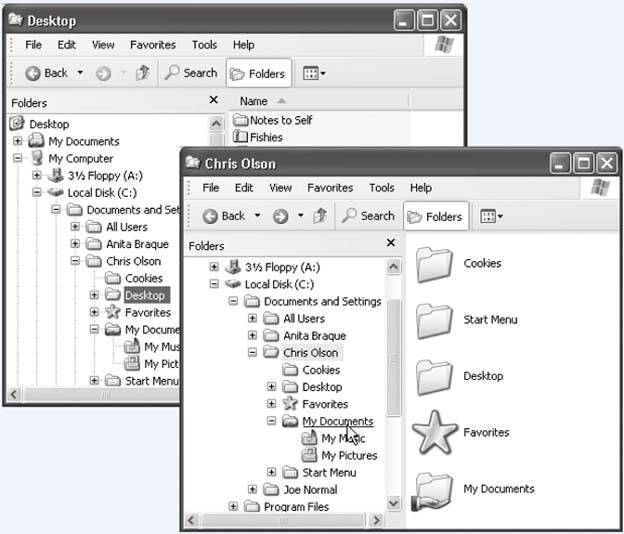Viewport: 624px width, 534px height.
Task: Select My Pictures in Chris Olson window tree
Action: tap(339, 455)
